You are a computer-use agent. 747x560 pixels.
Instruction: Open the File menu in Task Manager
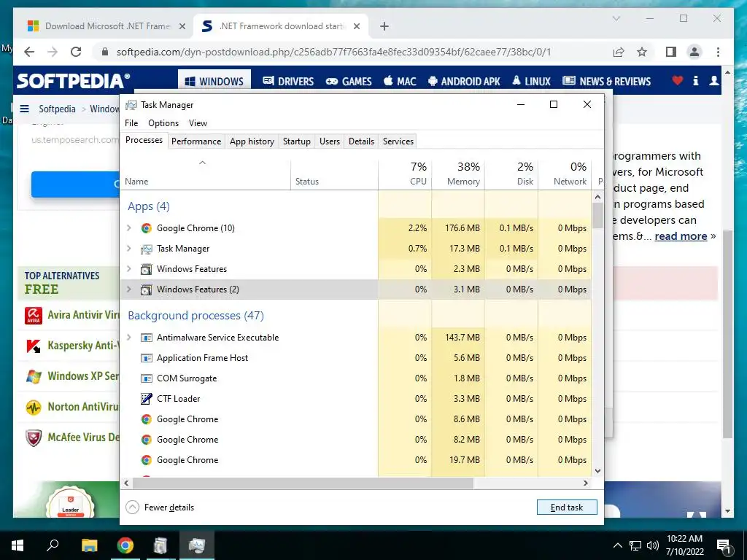click(x=131, y=123)
